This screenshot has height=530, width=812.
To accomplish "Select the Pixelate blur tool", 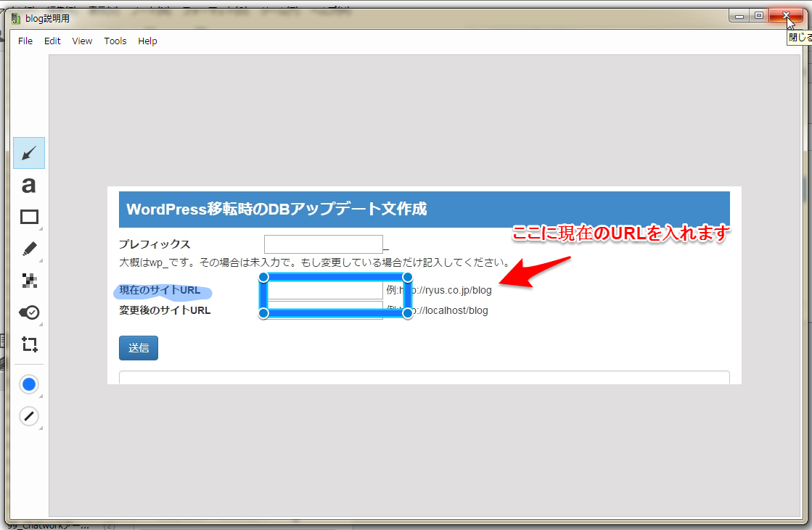I will [x=29, y=281].
